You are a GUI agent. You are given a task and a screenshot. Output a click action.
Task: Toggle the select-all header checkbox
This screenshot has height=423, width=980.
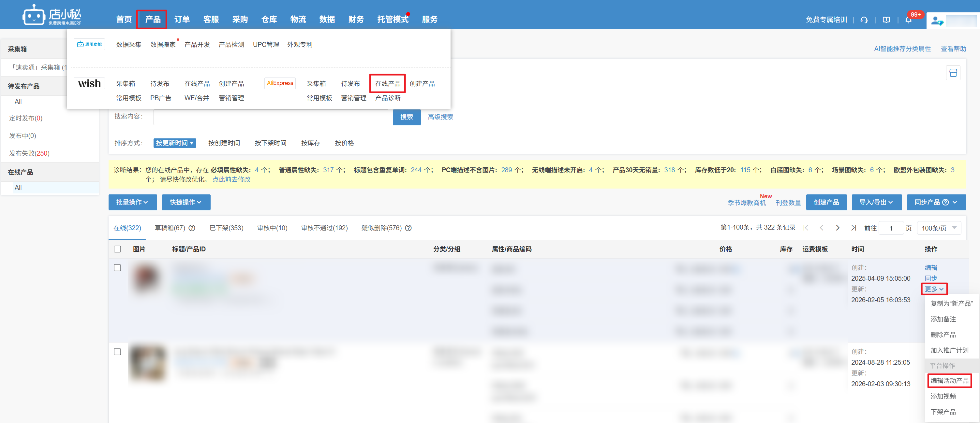(x=118, y=249)
